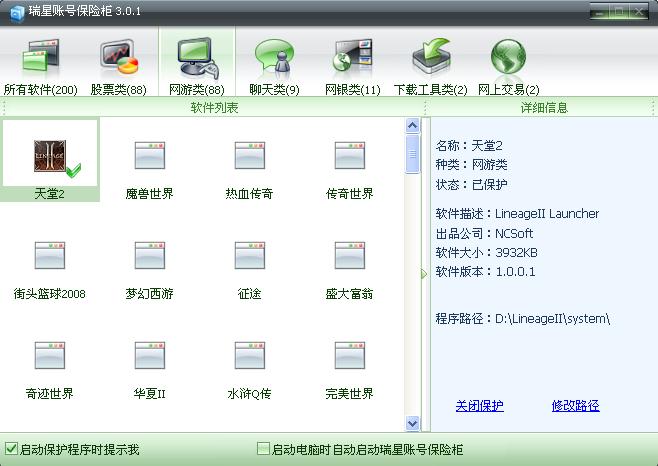Select the 街头篮球2008 software icon

point(50,255)
